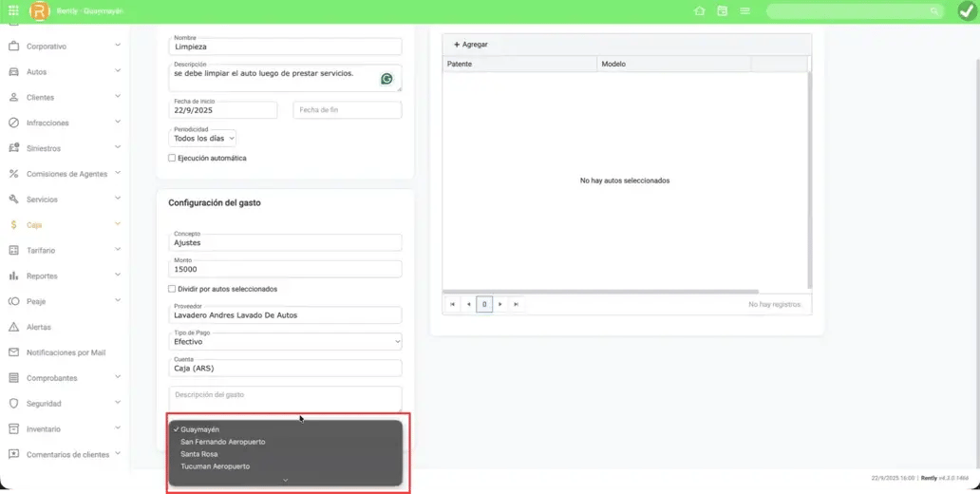Click the Fecha de fin field
The height and width of the screenshot is (494, 980).
point(347,110)
